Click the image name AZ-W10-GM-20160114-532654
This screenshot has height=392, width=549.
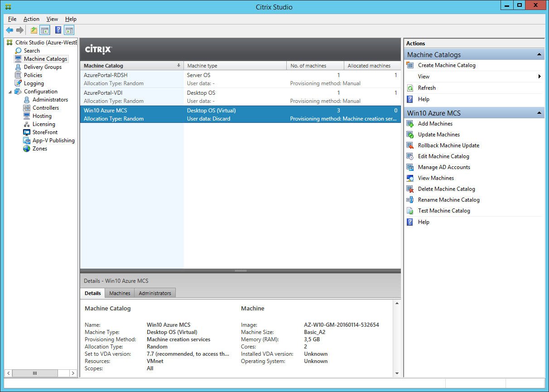[342, 325]
